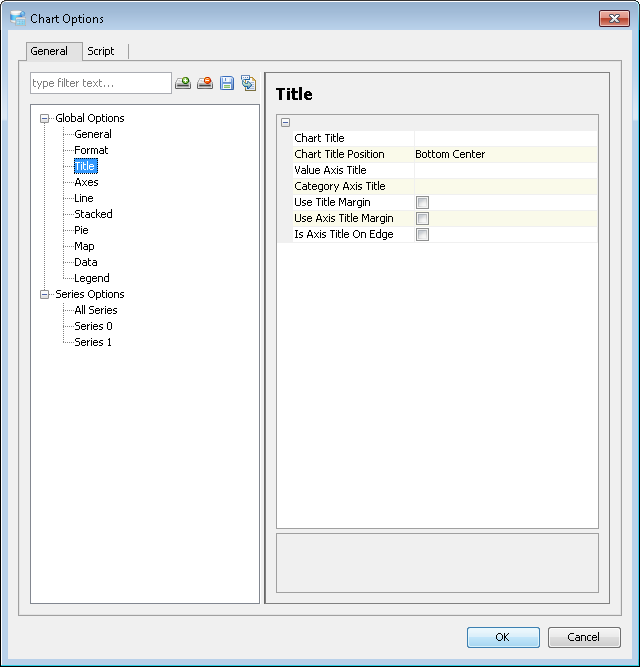Viewport: 640px width, 667px height.
Task: Click the Chart Options window icon
Action: coord(18,18)
